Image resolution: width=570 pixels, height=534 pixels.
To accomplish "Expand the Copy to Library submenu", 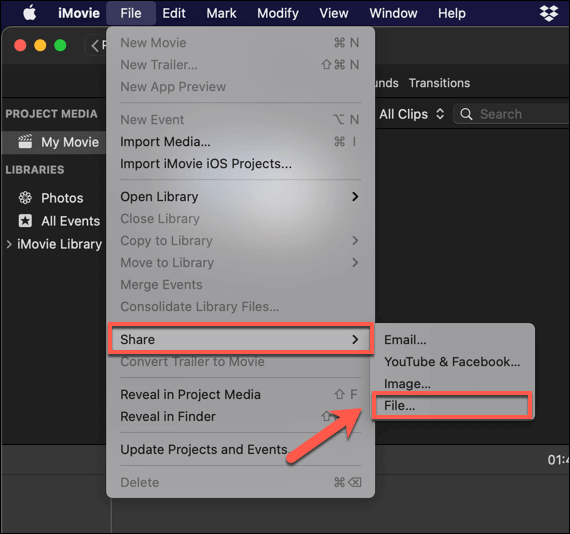I will (x=240, y=241).
